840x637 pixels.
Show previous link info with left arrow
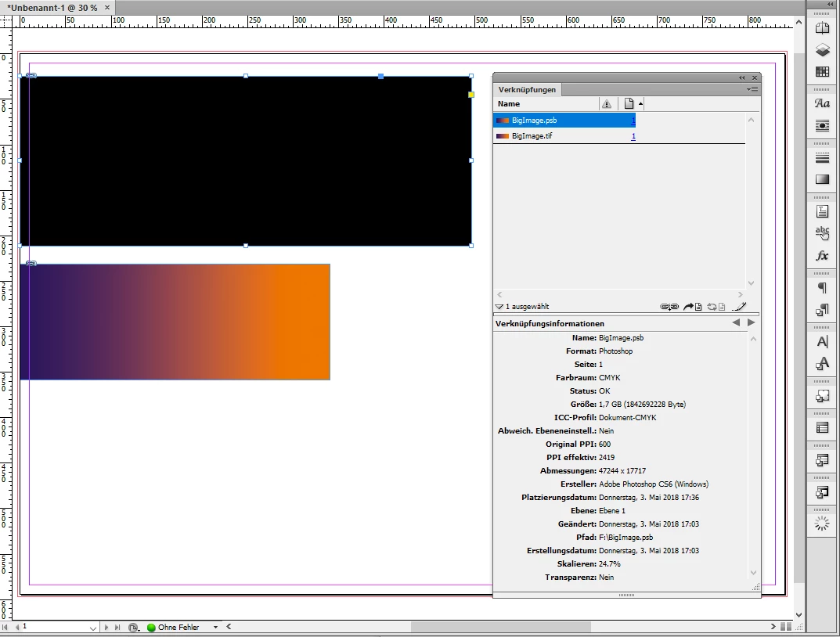point(736,322)
